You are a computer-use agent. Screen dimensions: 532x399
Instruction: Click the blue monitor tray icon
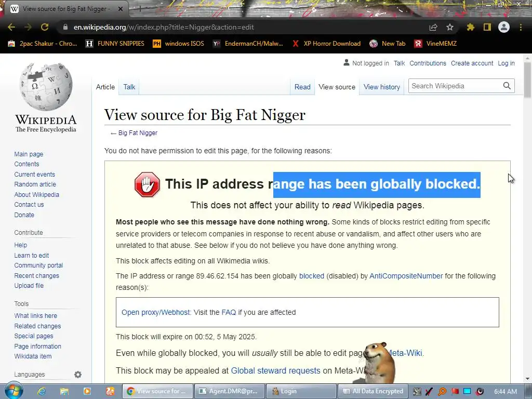467,392
